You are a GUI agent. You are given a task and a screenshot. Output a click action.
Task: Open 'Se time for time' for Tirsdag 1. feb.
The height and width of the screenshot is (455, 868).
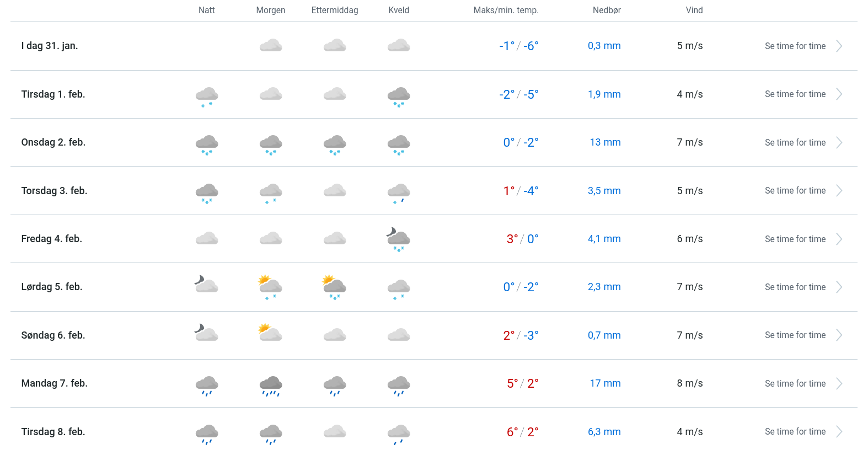click(795, 94)
